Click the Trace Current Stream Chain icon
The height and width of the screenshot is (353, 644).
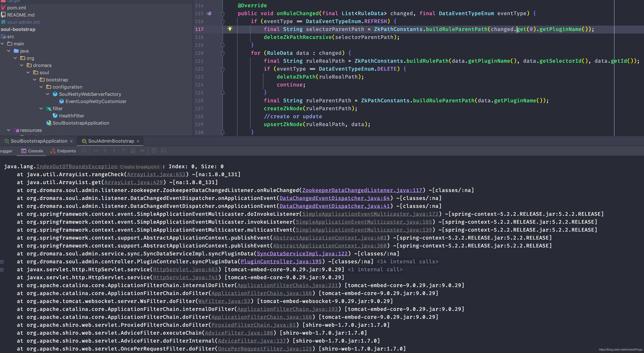click(x=164, y=151)
